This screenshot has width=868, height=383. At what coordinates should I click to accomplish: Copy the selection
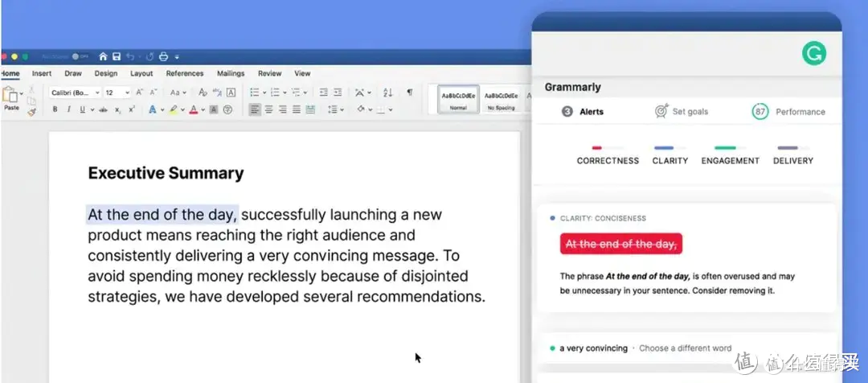coord(31,101)
